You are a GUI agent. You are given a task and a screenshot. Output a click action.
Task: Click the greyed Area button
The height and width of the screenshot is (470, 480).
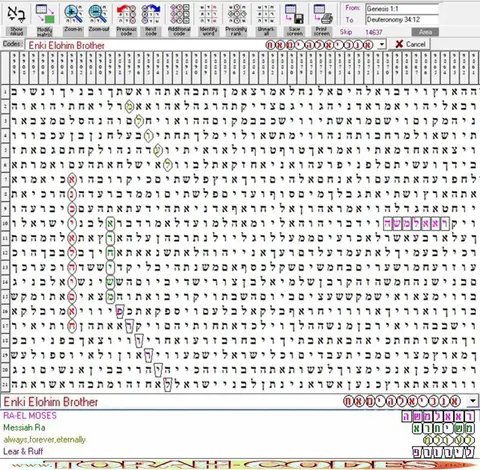click(x=425, y=32)
